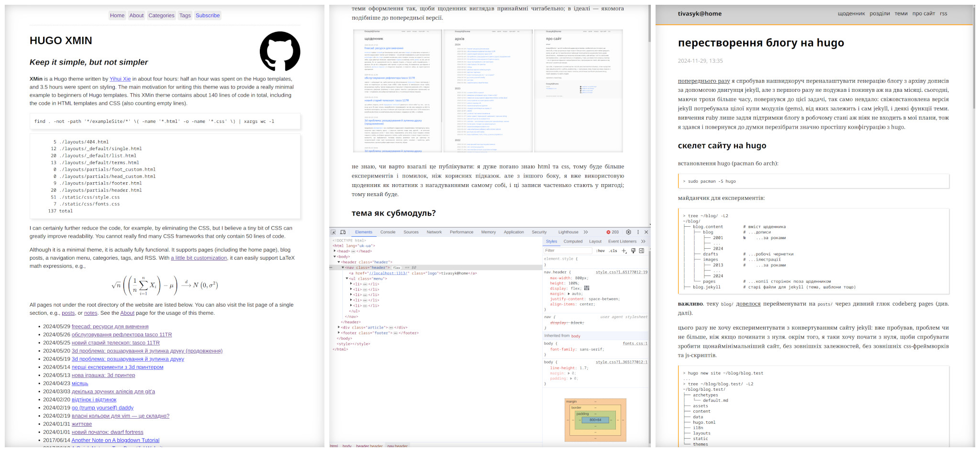Open the Lighthouse tab
This screenshot has width=980, height=452.
[x=568, y=232]
